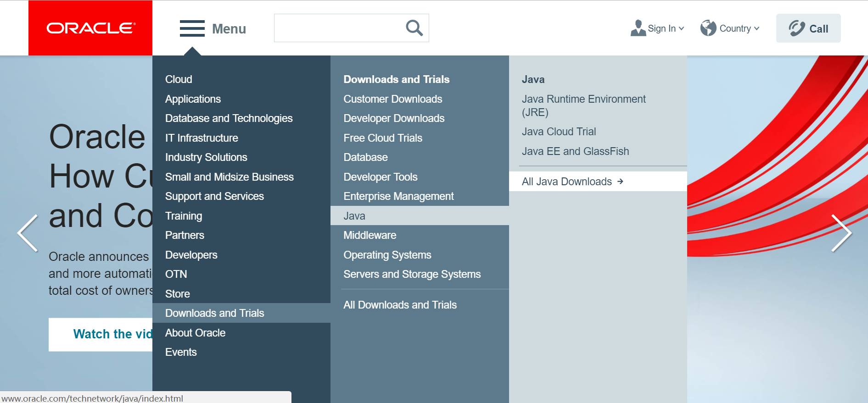
Task: Open About Oracle menu item
Action: 195,333
